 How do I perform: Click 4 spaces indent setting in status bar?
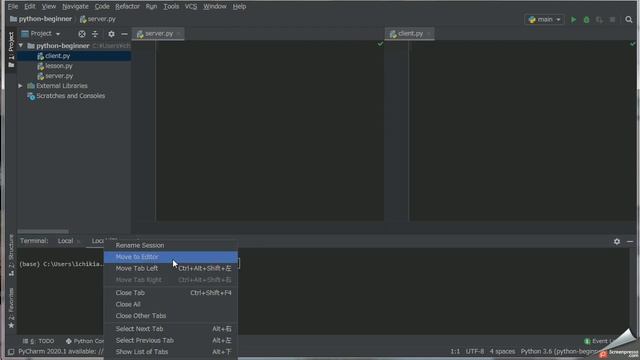tap(502, 351)
